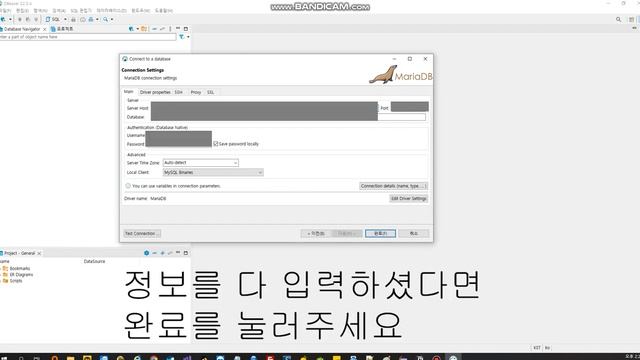Maximize the Project panel
Viewport: 640px width, 360px height.
click(186, 253)
